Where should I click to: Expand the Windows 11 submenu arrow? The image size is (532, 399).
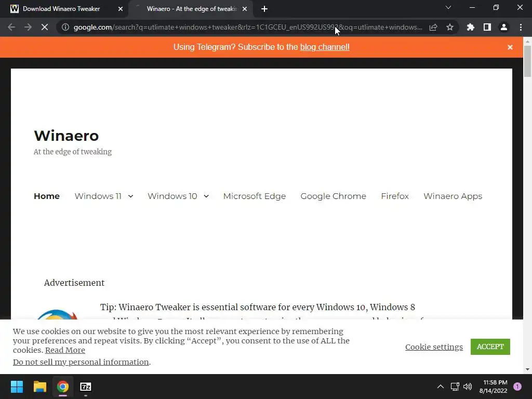coord(130,196)
